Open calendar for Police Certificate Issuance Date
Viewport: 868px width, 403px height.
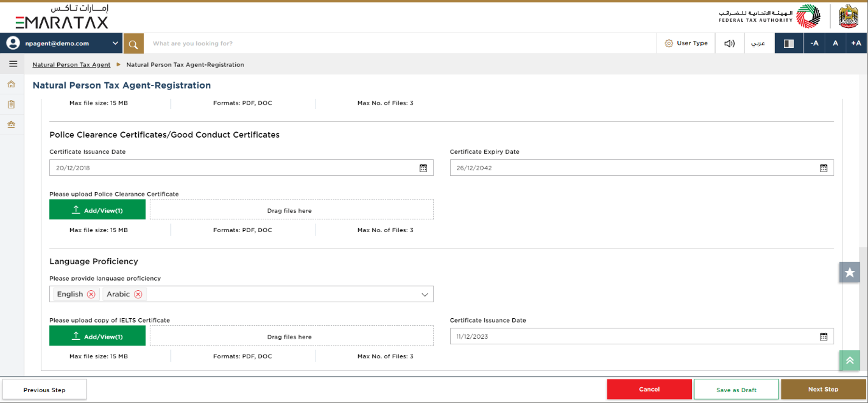(x=423, y=168)
